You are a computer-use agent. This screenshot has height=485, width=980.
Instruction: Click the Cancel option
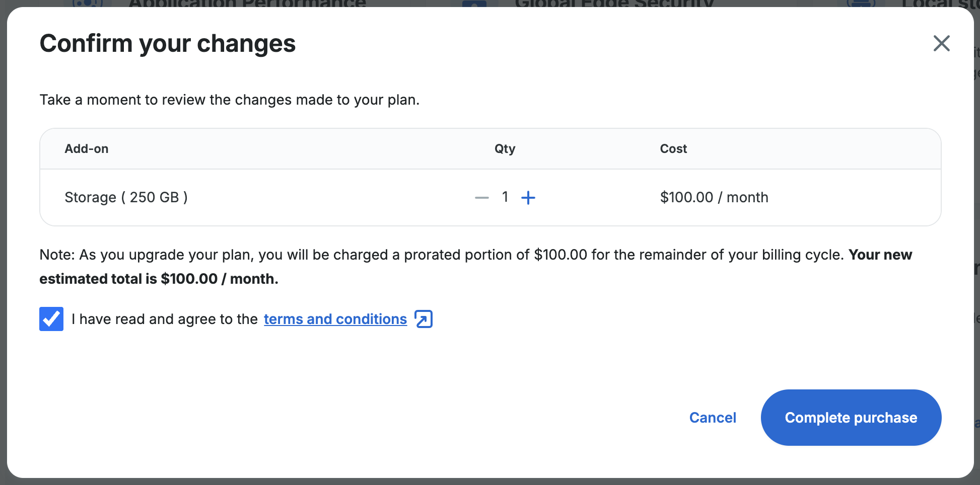713,418
